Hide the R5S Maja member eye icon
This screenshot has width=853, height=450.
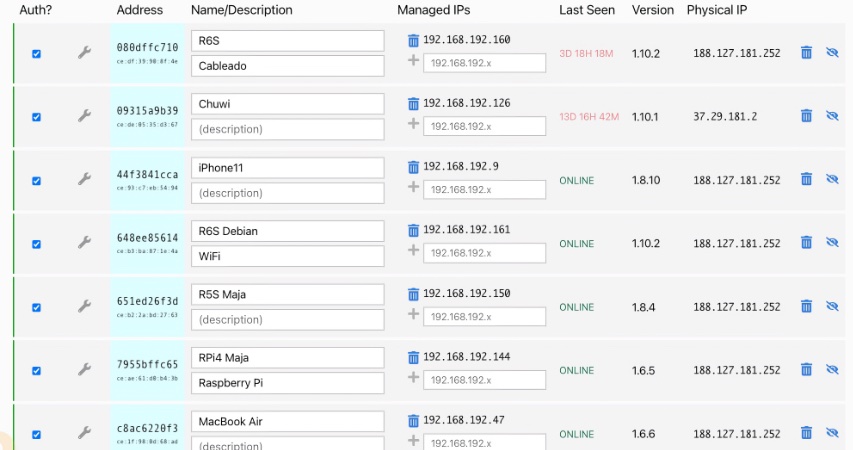pos(832,306)
